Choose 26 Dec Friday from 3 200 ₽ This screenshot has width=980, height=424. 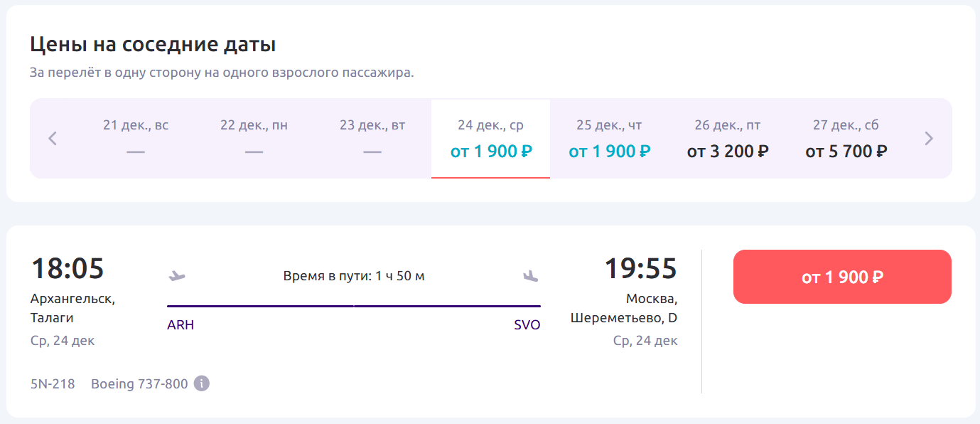click(728, 139)
